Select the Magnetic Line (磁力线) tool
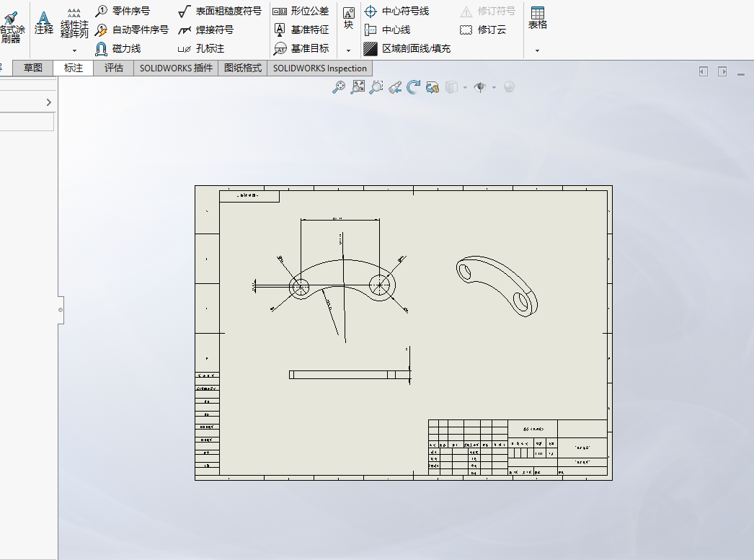Image resolution: width=754 pixels, height=560 pixels. tap(117, 48)
